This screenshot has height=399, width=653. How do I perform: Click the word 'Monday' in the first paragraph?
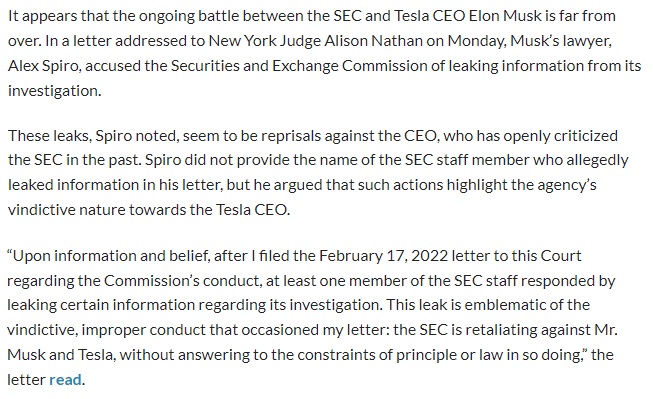(x=475, y=41)
